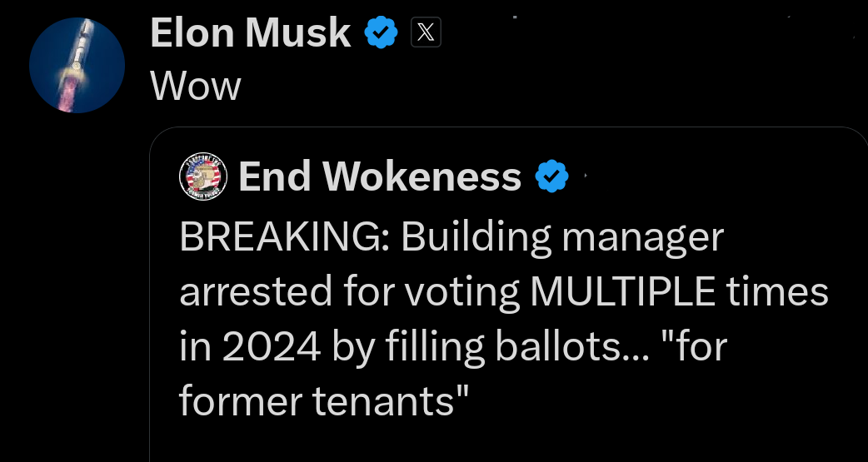The image size is (868, 462).
Task: Click the word "BREAKING:" in quoted post
Action: pos(284,238)
